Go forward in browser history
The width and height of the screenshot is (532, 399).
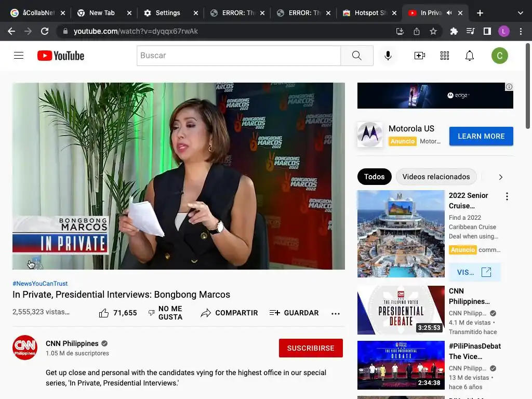pyautogui.click(x=28, y=31)
